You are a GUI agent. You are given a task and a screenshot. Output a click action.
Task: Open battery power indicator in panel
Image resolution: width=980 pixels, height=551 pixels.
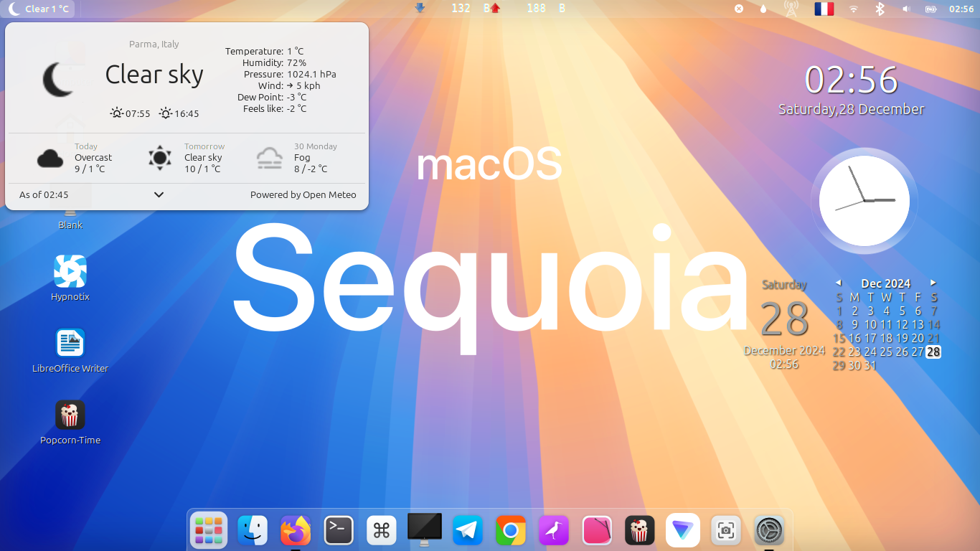[931, 9]
